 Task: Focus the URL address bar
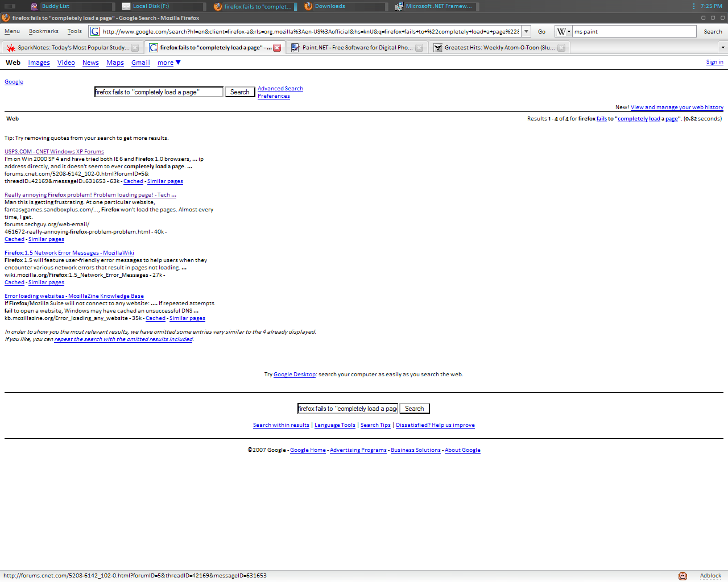point(312,31)
